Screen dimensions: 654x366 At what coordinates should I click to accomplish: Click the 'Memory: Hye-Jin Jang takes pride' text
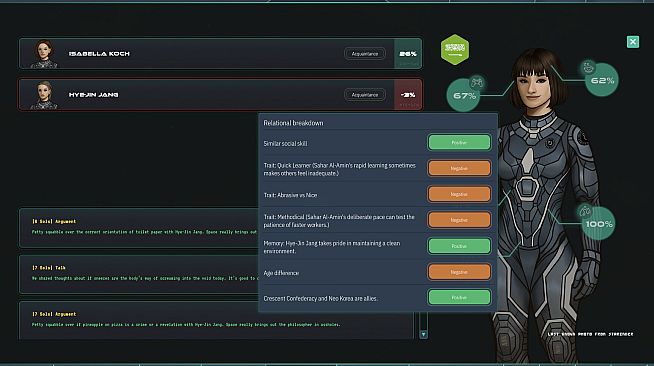[332, 247]
